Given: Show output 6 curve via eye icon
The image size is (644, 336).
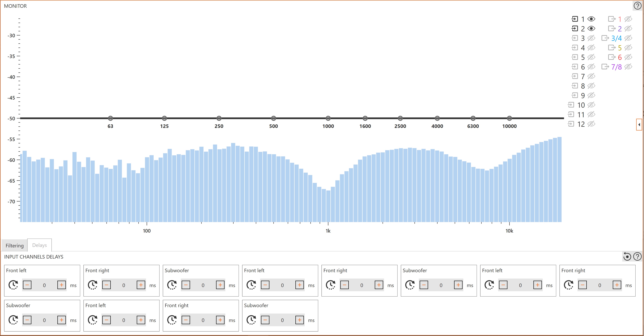Looking at the screenshot, I should [628, 57].
